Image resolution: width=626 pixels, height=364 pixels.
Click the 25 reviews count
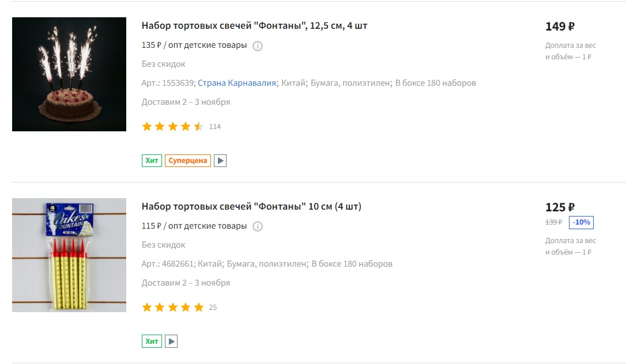pyautogui.click(x=213, y=308)
